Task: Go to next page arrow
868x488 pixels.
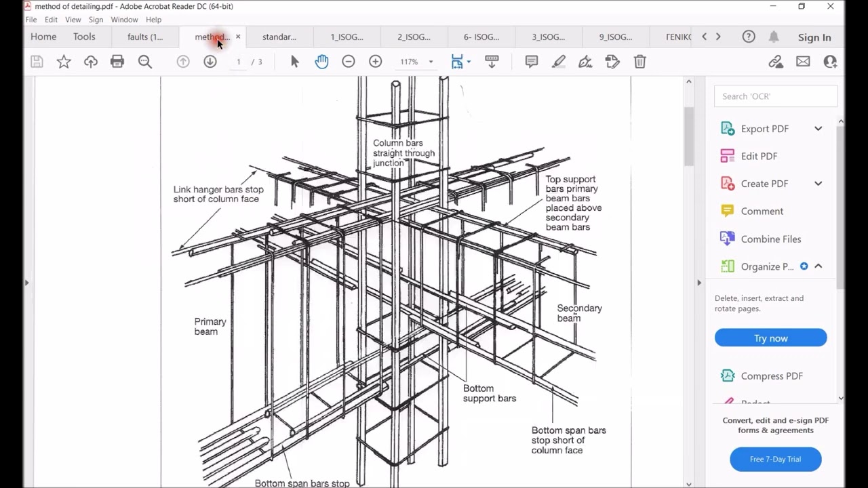Action: coord(210,62)
